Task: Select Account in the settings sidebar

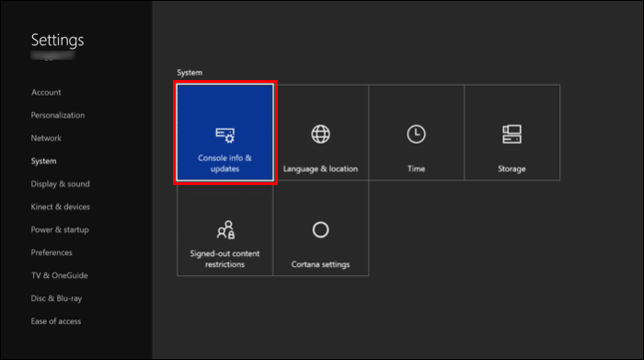Action: click(46, 92)
